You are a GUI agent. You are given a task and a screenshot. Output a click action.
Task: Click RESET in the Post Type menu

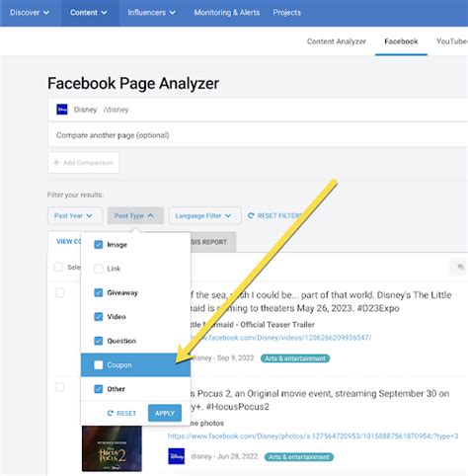[x=121, y=413]
